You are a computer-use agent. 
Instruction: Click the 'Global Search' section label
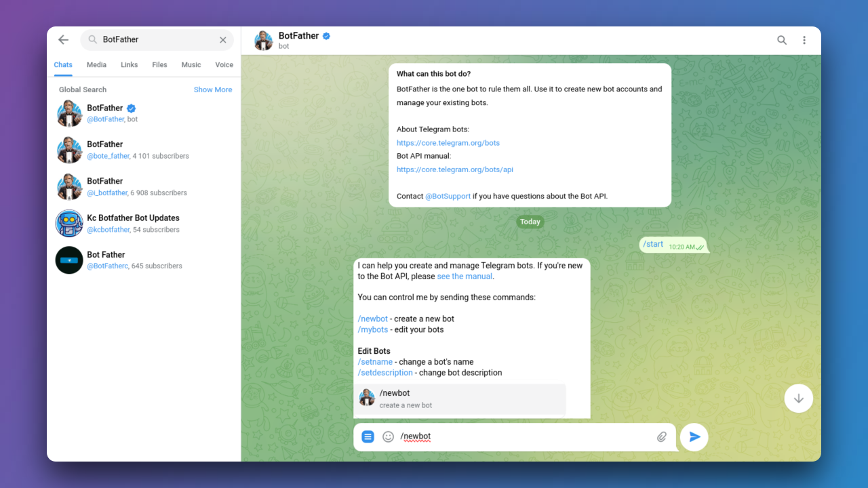click(x=83, y=89)
